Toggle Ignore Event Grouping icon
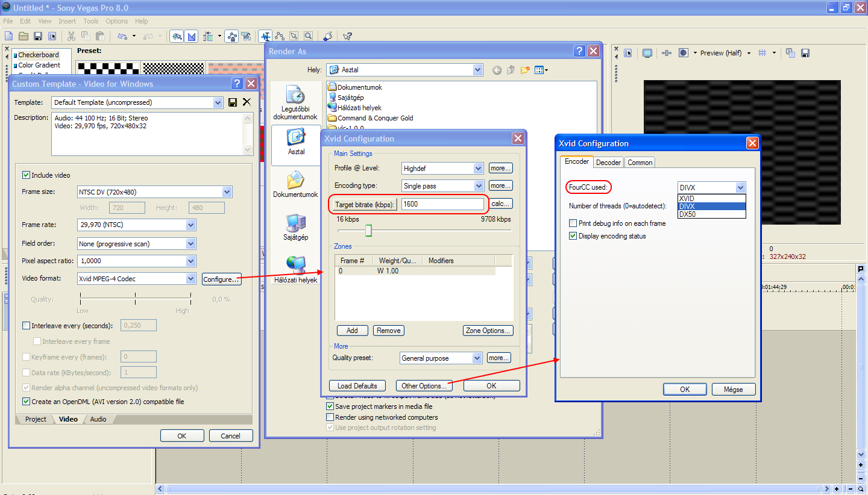Viewport: 868px width, 495px height. [x=246, y=36]
